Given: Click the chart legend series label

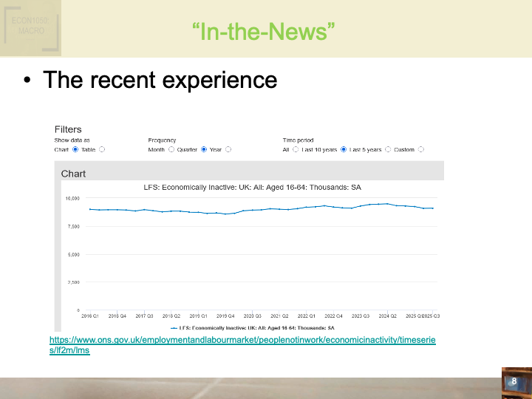Looking at the screenshot, I should [257, 327].
